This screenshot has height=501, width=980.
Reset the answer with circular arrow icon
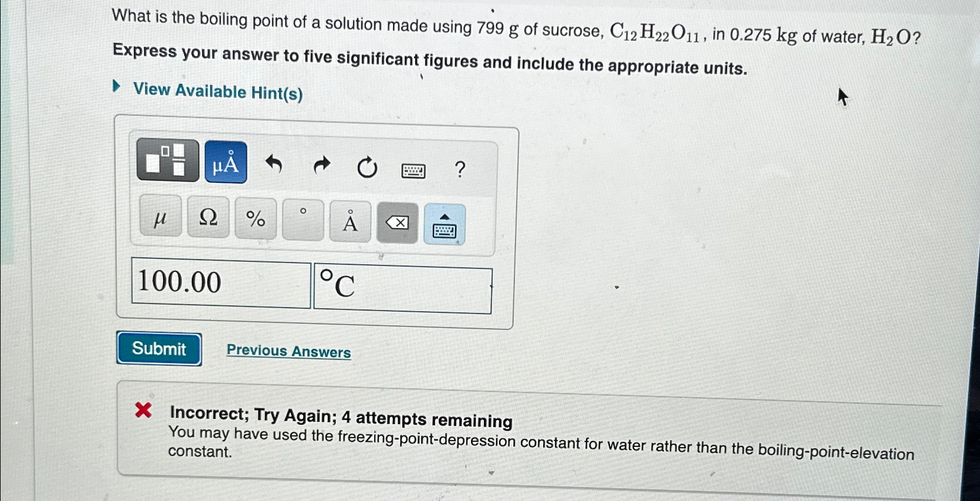367,167
